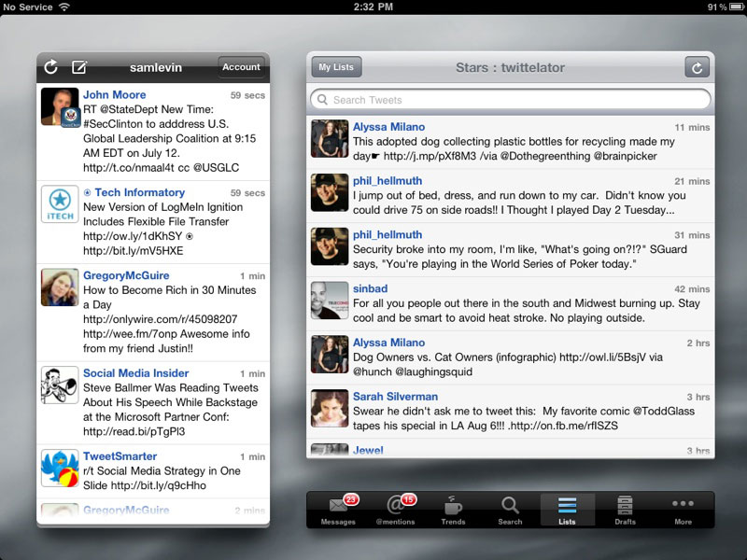Click the magnifier icon inside Search Tweets
Image resolution: width=747 pixels, height=560 pixels.
pos(322,100)
